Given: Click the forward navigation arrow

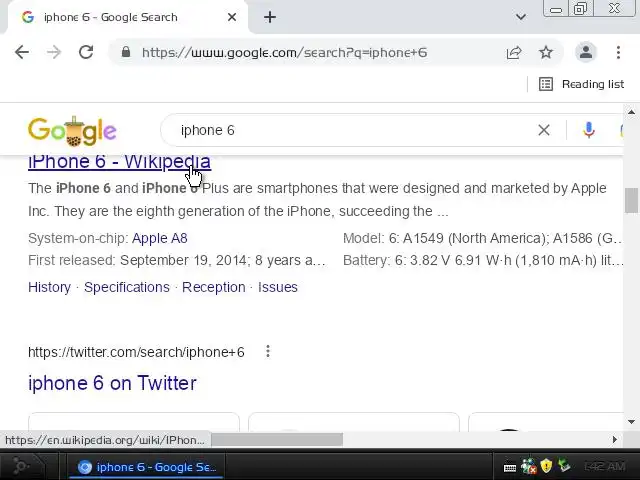Looking at the screenshot, I should click(53, 52).
